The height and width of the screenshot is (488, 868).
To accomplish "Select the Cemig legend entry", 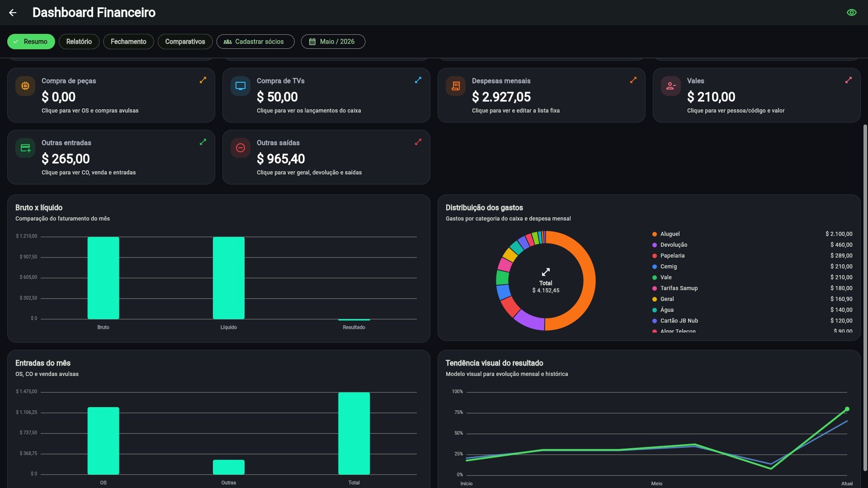I will pos(752,267).
